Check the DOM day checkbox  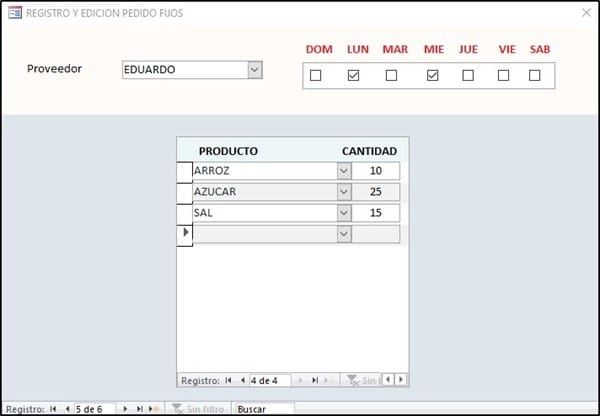point(316,75)
